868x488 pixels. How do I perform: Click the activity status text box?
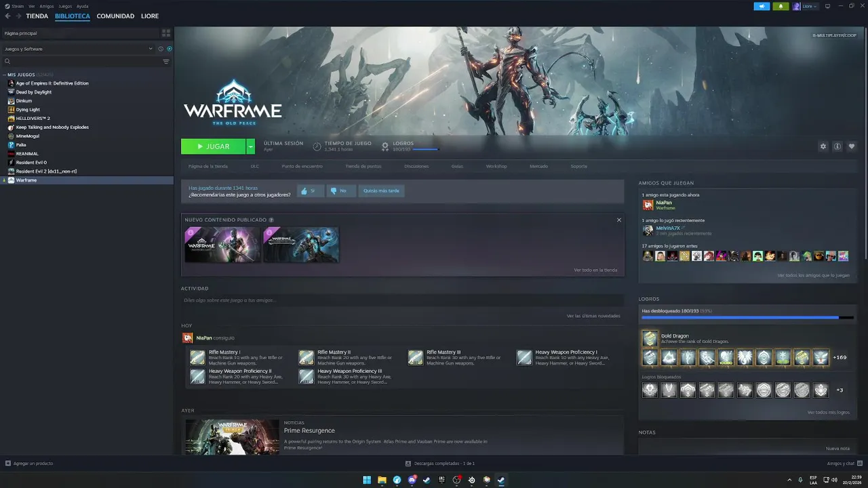402,300
